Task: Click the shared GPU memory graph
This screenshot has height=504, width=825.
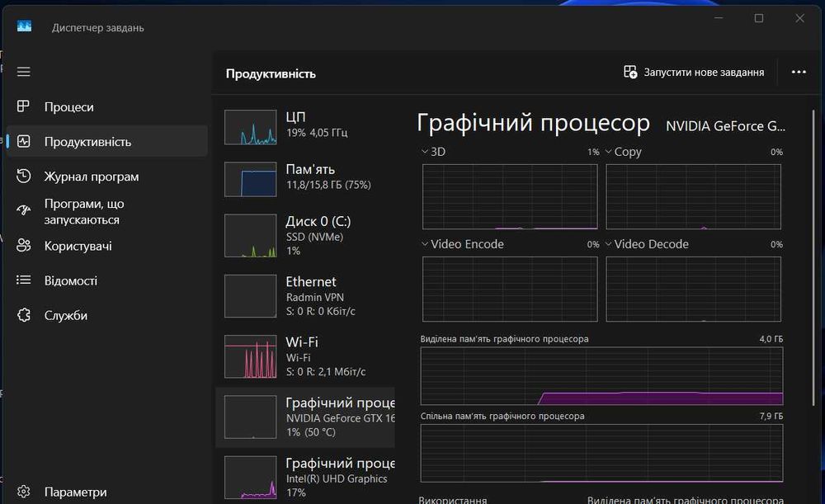Action: coord(601,453)
